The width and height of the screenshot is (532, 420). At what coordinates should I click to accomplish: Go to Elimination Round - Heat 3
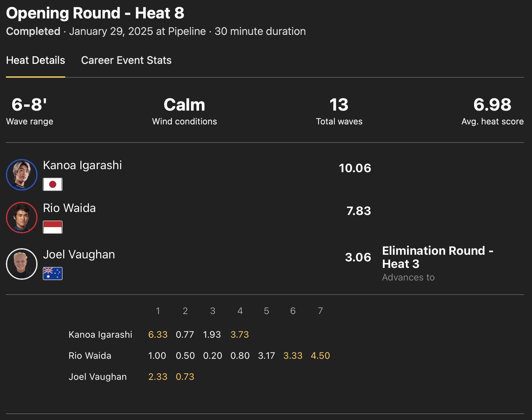438,257
